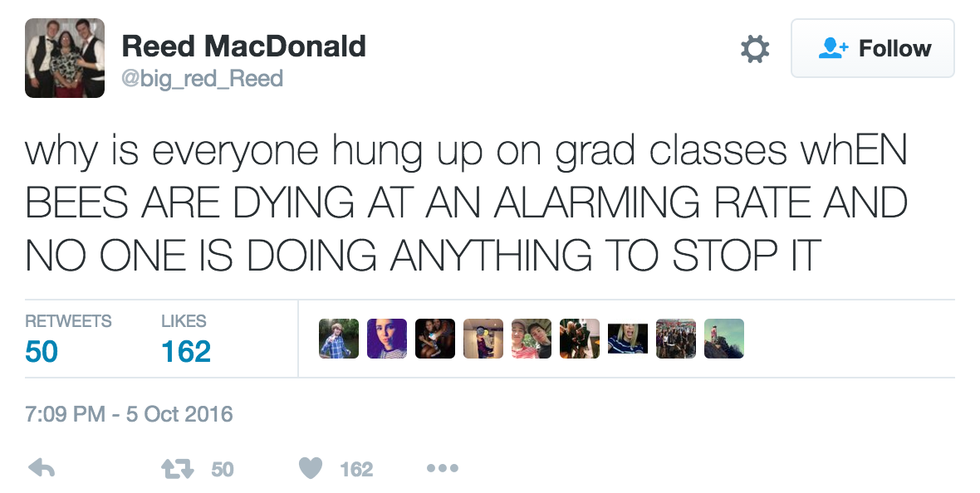Screen dimensions: 980x493
Task: Click the Reed MacDonald display name
Action: (x=244, y=45)
